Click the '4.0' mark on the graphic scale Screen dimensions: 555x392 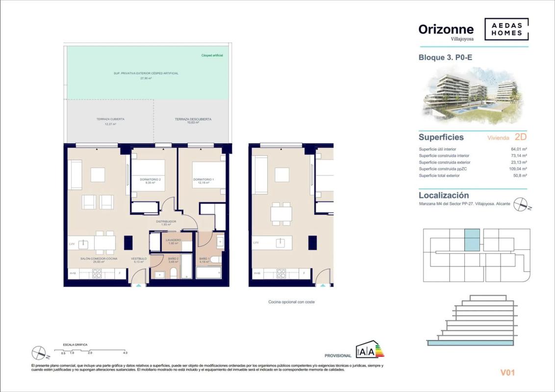125,353
